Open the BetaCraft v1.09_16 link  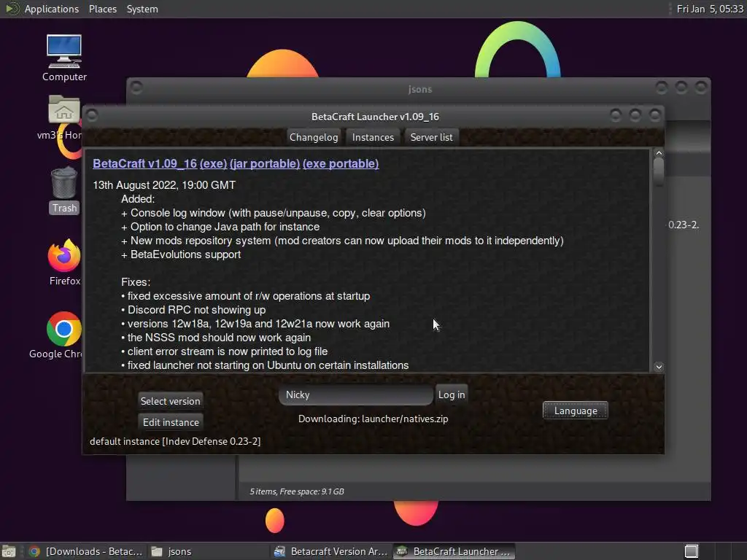[x=145, y=163]
